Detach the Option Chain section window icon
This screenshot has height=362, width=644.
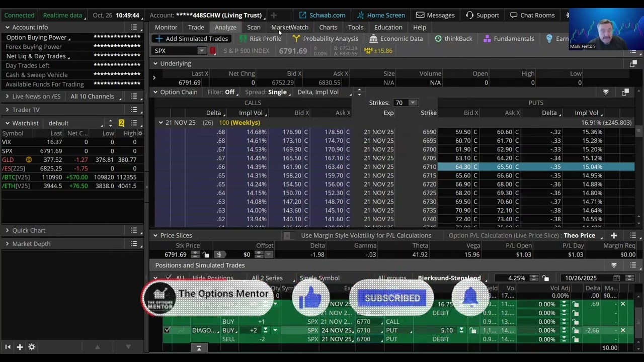click(x=625, y=92)
